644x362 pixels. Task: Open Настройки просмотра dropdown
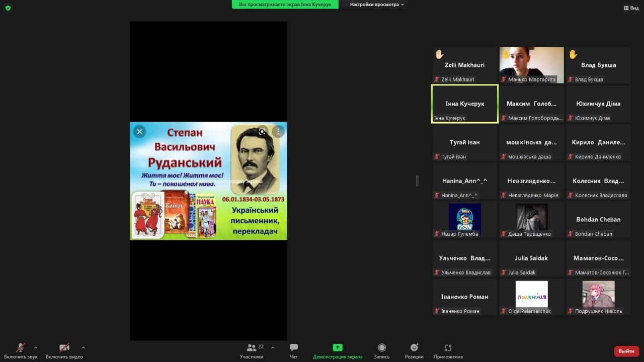click(377, 5)
